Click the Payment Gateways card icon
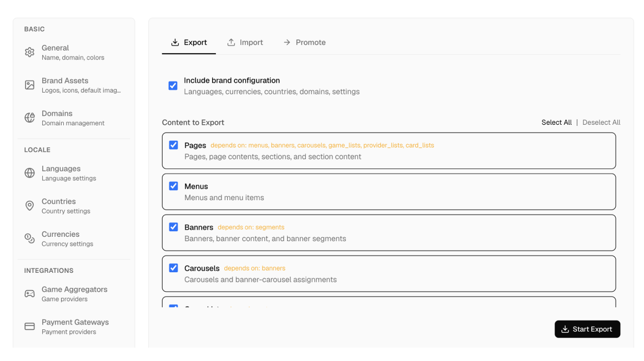644x361 pixels. [x=29, y=327]
